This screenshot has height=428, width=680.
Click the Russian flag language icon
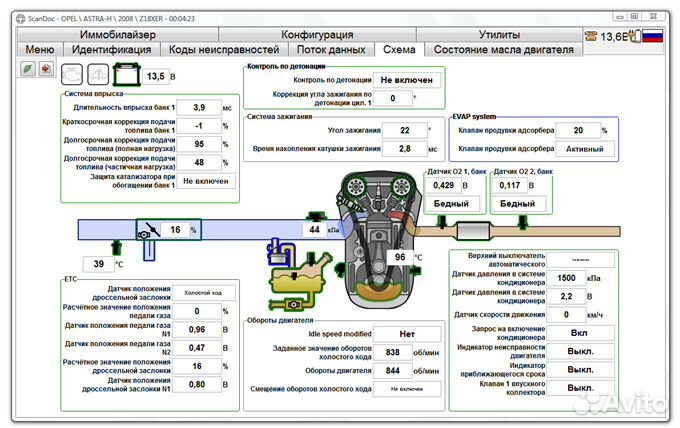point(653,35)
